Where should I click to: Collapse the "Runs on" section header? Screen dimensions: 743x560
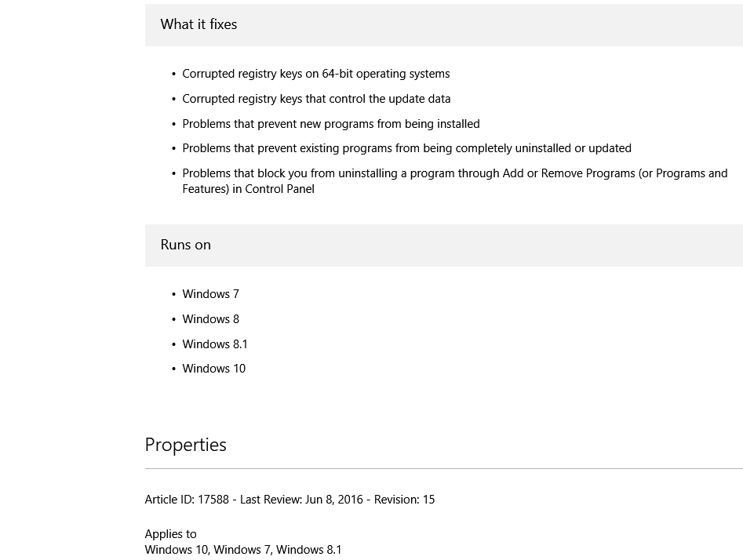coord(186,245)
